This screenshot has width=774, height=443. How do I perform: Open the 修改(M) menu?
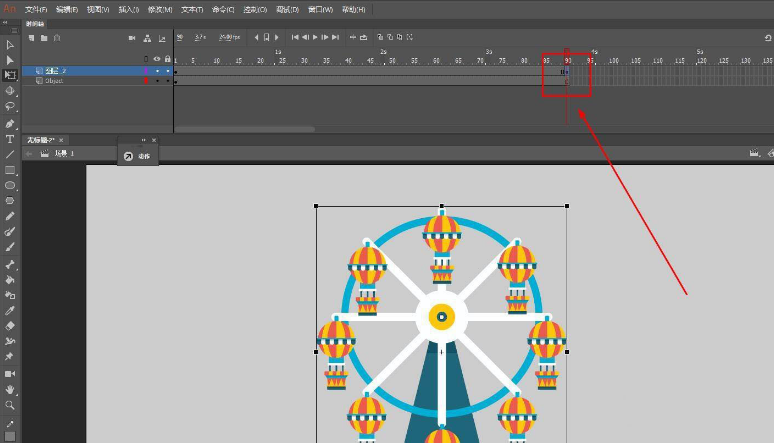pos(160,9)
